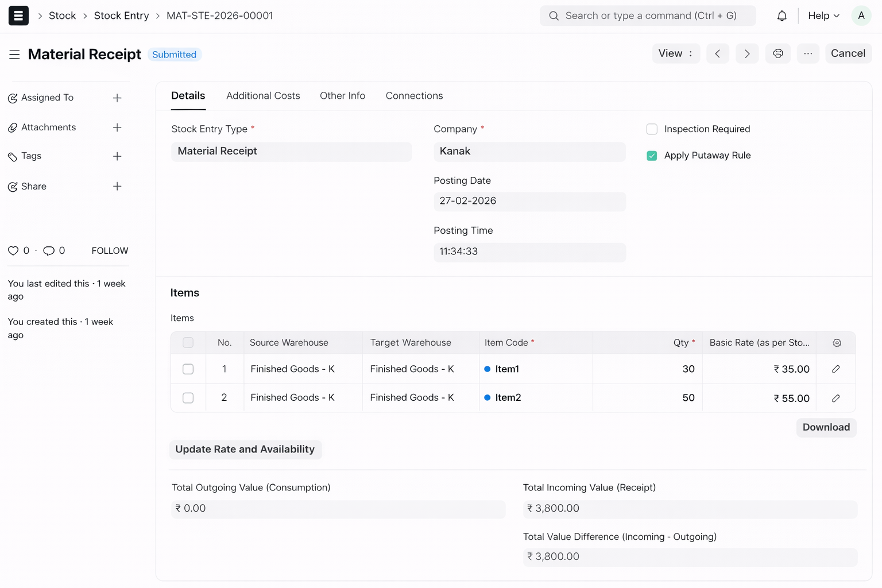Open items table settings gear
The height and width of the screenshot is (588, 882).
837,343
